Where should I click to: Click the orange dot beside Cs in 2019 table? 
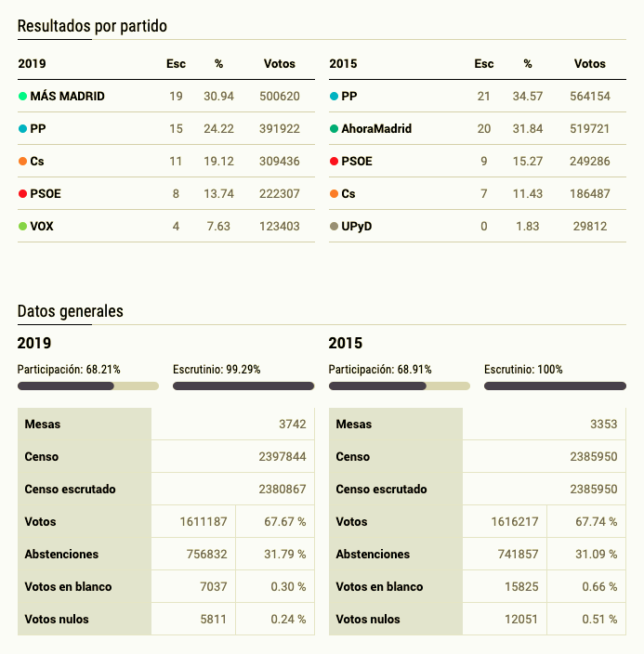point(22,162)
